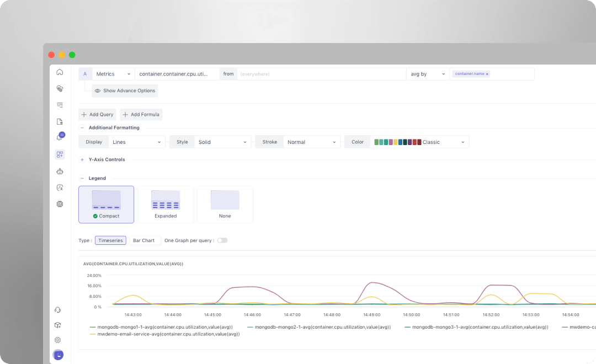The image size is (596, 364).
Task: Select the highlighted dashboard builder icon
Action: 59,154
